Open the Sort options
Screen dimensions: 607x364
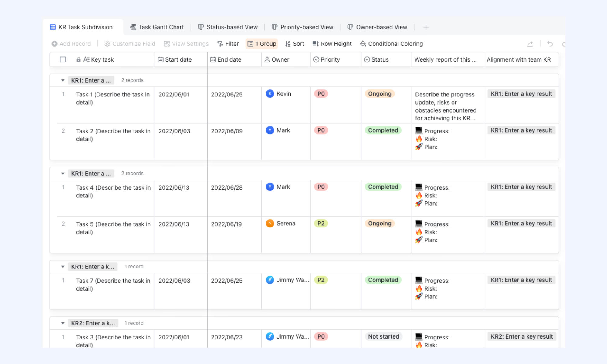294,44
